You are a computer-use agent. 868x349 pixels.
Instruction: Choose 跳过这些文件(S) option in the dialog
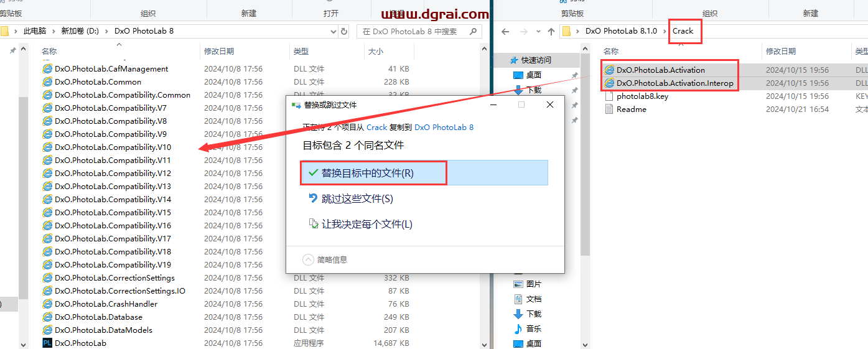(358, 198)
